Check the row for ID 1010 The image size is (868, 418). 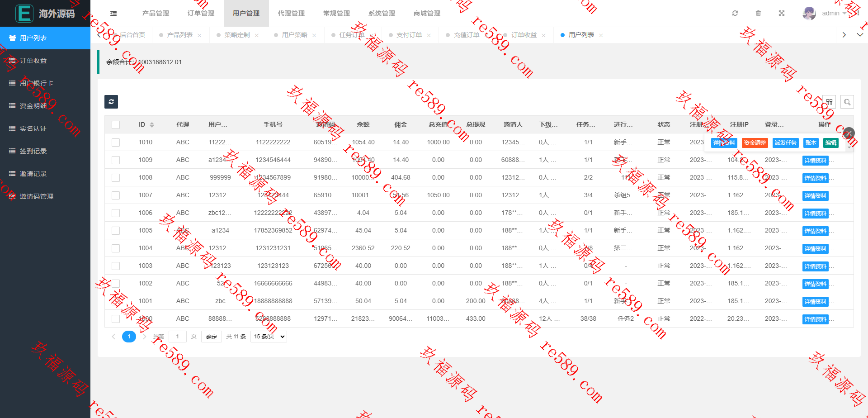(116, 142)
